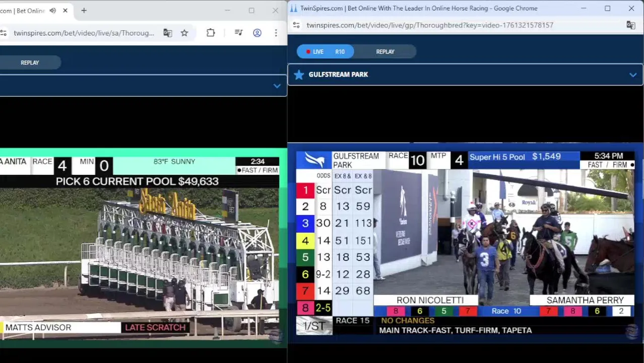Toggle favorite star for Gulfstream Park
The image size is (644, 363).
(299, 75)
